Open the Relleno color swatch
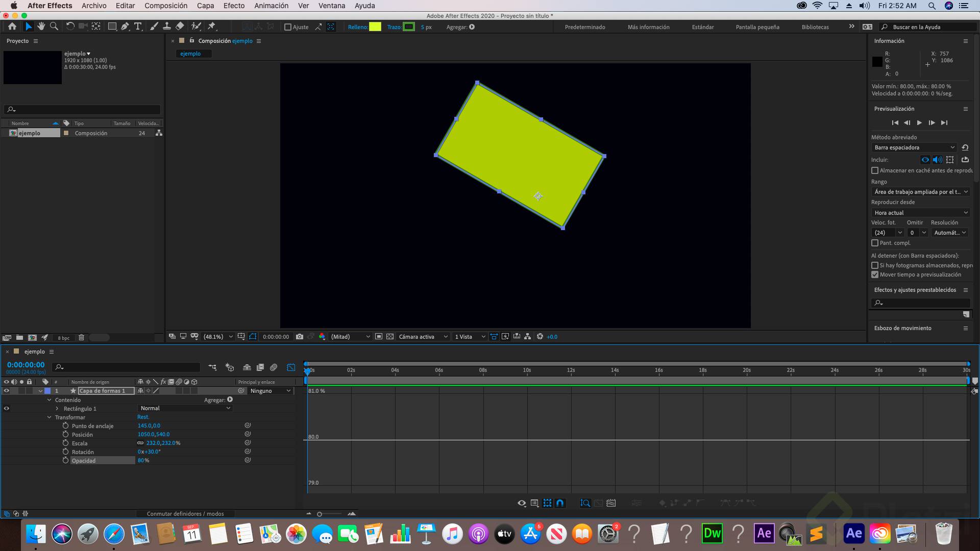The width and height of the screenshot is (980, 551). pos(376,27)
